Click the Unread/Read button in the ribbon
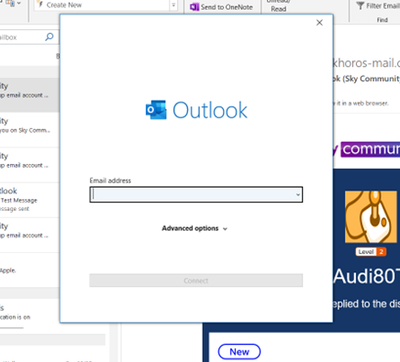This screenshot has height=362, width=400. click(278, 7)
